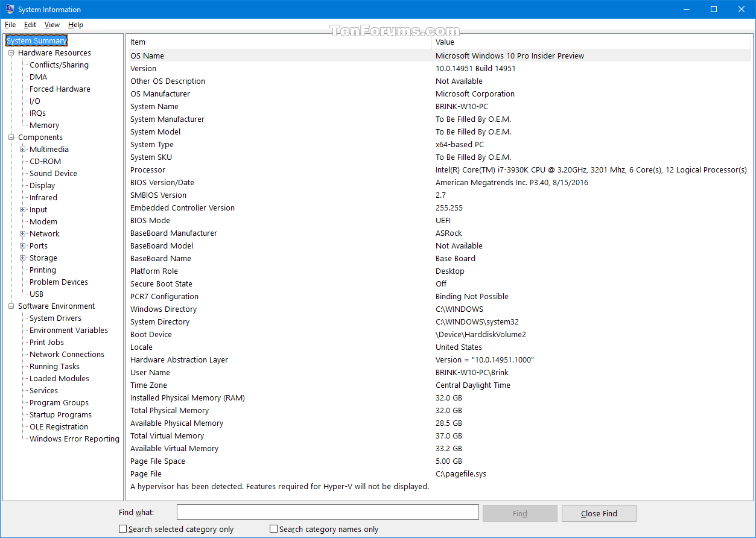Select the Processor row
The width and height of the screenshot is (756, 538).
pyautogui.click(x=439, y=169)
